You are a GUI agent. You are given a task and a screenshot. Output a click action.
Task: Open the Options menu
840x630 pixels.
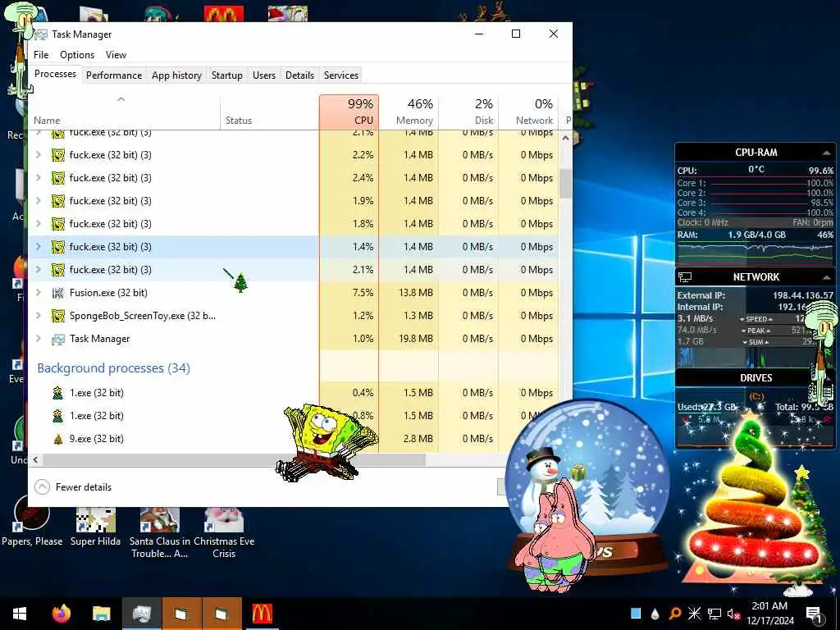point(77,55)
